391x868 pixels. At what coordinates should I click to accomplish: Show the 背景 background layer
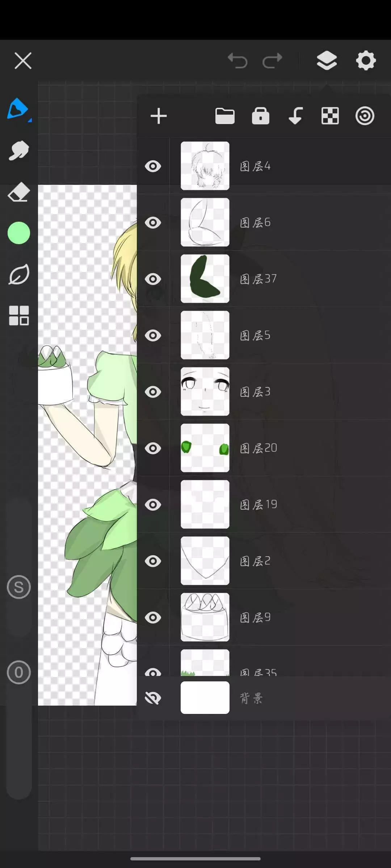click(153, 698)
